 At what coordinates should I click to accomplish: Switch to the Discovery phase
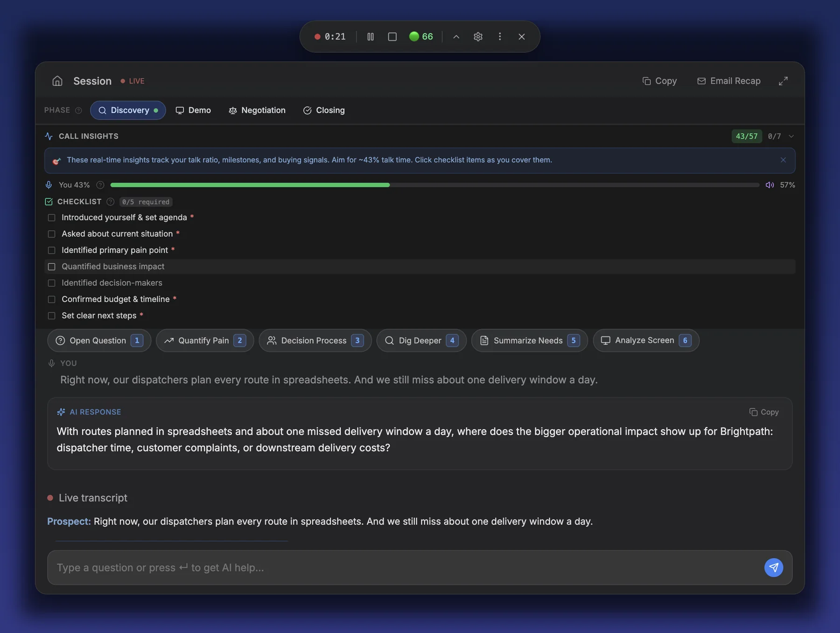(x=128, y=110)
